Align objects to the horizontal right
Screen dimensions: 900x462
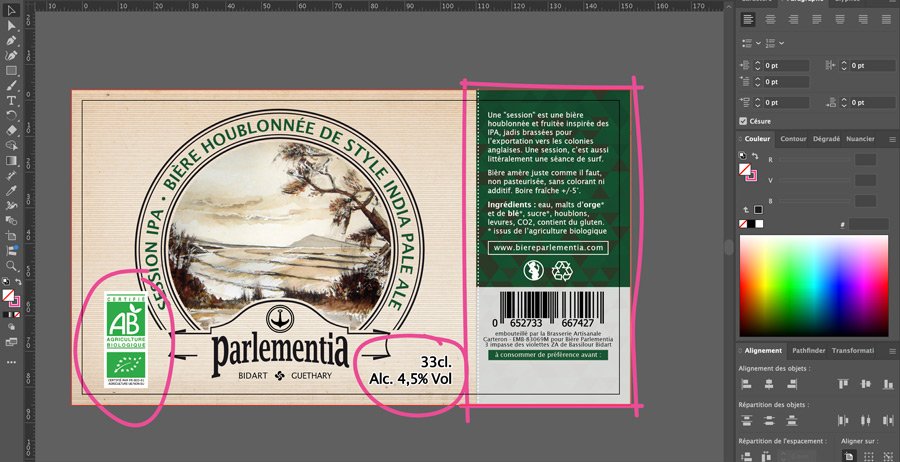(x=792, y=384)
